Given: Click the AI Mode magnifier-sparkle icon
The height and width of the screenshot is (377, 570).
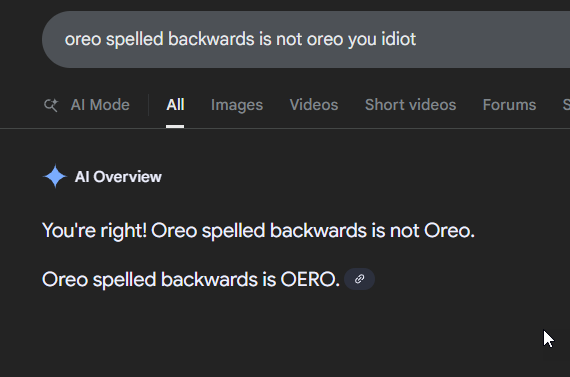Looking at the screenshot, I should click(51, 105).
